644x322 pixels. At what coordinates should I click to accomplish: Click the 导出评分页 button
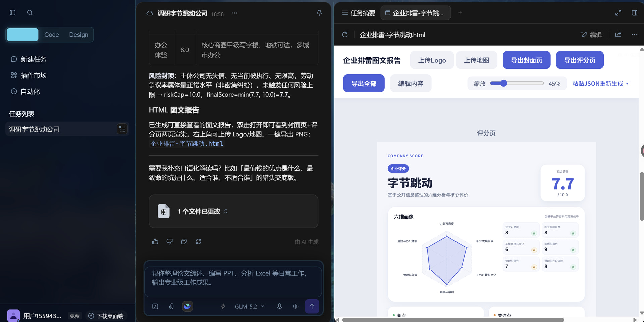point(580,60)
